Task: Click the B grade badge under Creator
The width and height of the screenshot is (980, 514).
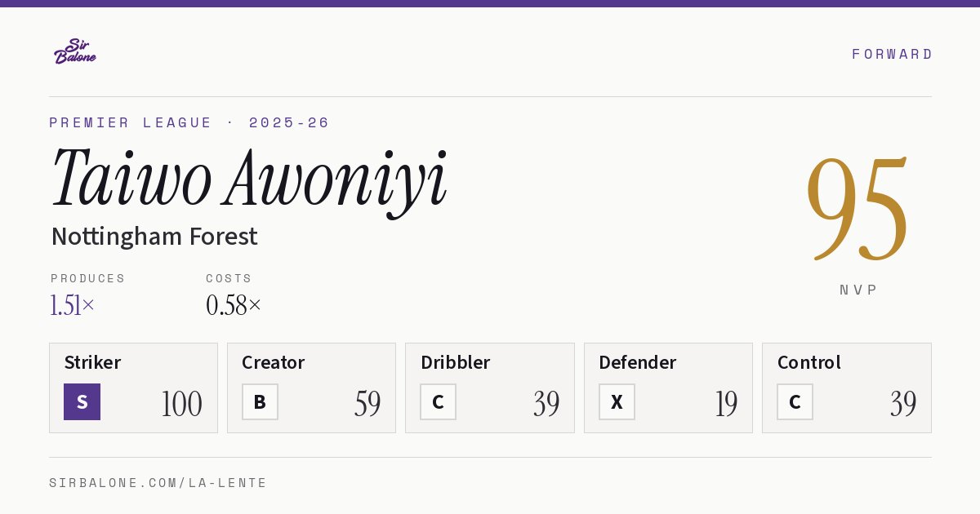Action: (260, 401)
